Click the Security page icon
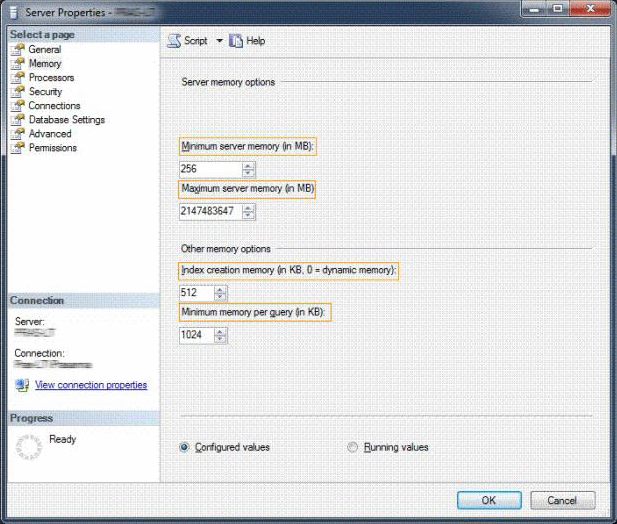The width and height of the screenshot is (617, 524). click(17, 91)
